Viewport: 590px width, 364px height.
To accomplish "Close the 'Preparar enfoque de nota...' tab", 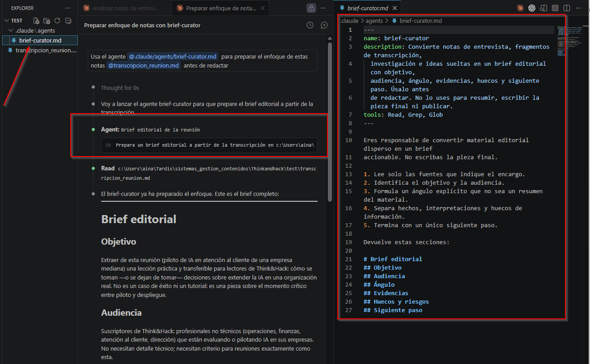I will tap(262, 8).
